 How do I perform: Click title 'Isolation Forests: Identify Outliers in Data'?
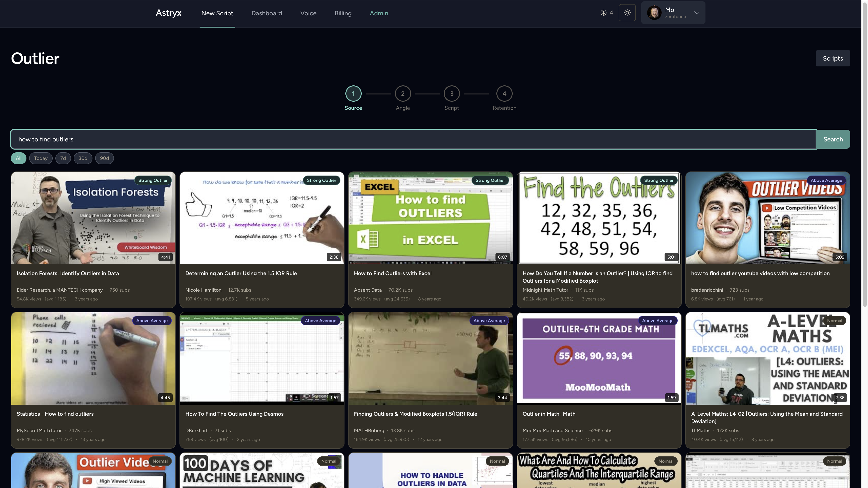(68, 273)
